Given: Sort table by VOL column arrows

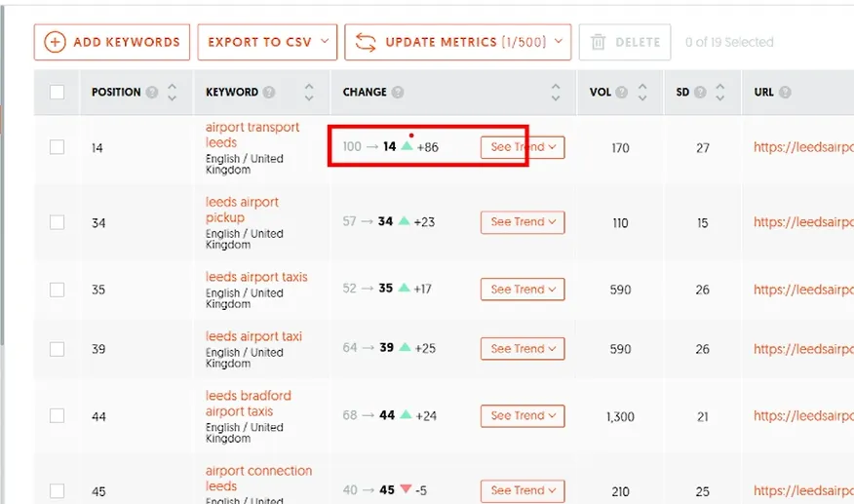Looking at the screenshot, I should [x=642, y=92].
